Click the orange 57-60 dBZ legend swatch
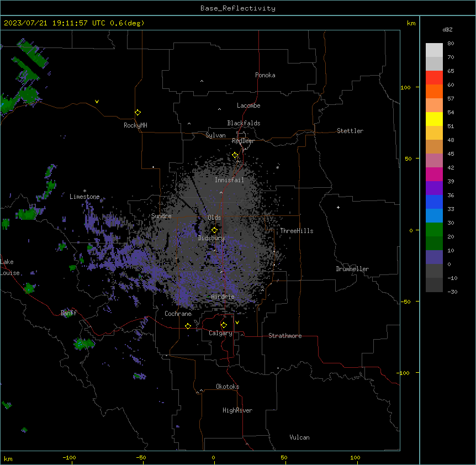Image resolution: width=476 pixels, height=465 pixels. [x=434, y=91]
